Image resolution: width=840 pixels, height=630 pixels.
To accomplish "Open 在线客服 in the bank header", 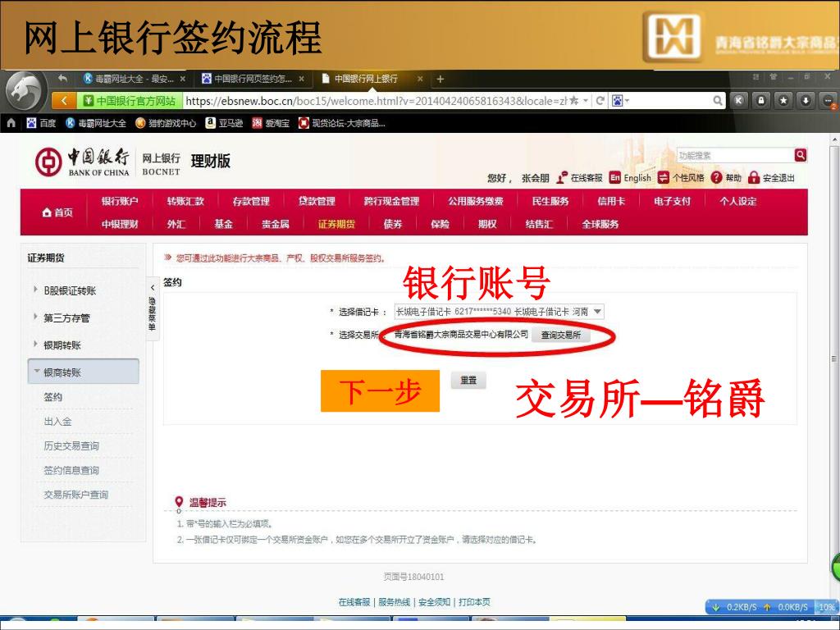I will pyautogui.click(x=579, y=177).
